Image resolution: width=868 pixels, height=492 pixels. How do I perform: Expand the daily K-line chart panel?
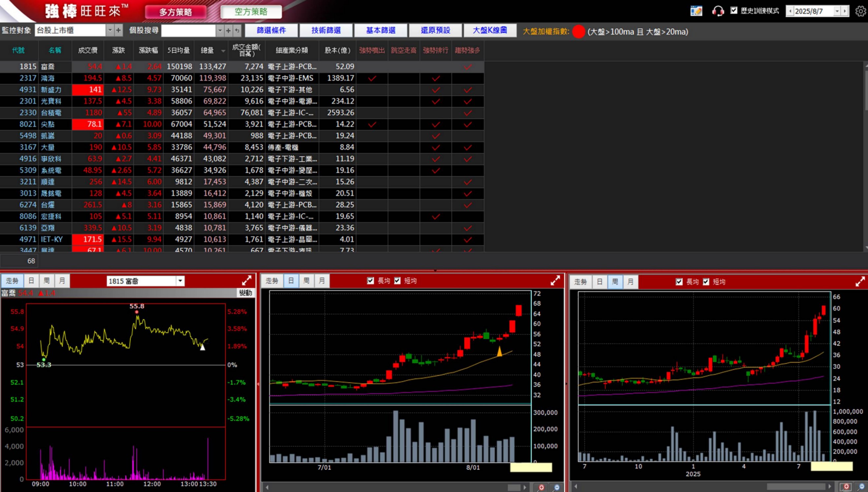tap(555, 280)
